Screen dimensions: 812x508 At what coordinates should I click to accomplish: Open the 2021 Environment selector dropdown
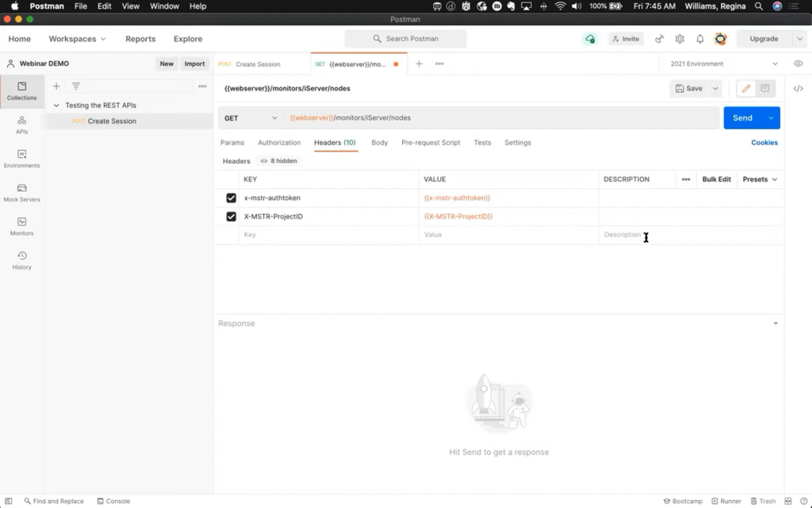click(x=724, y=63)
